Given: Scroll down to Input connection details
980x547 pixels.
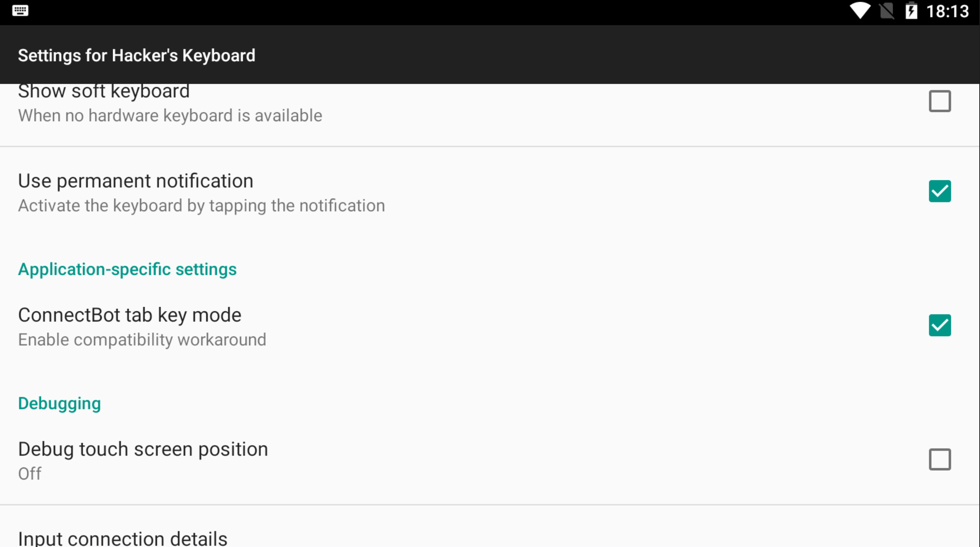Looking at the screenshot, I should click(x=123, y=537).
